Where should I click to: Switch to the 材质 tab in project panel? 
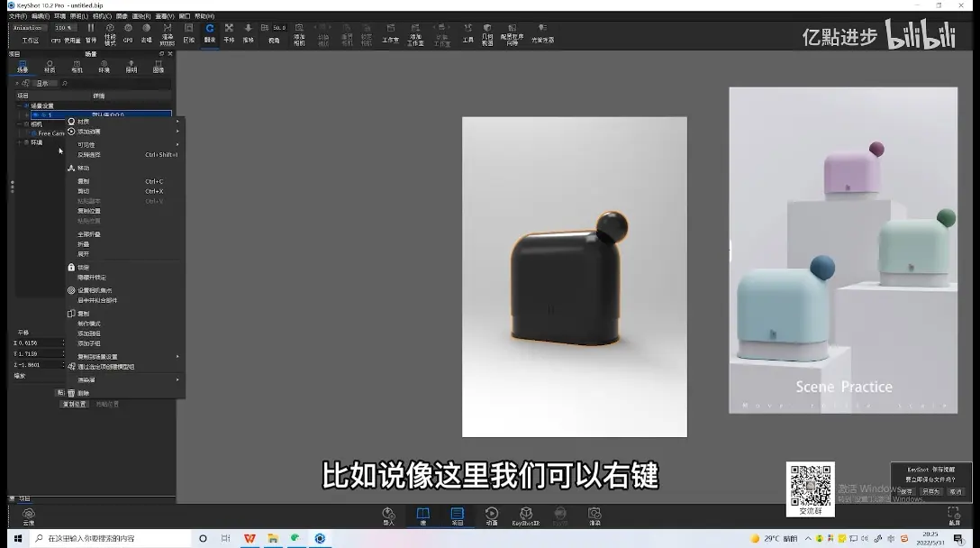pyautogui.click(x=50, y=67)
